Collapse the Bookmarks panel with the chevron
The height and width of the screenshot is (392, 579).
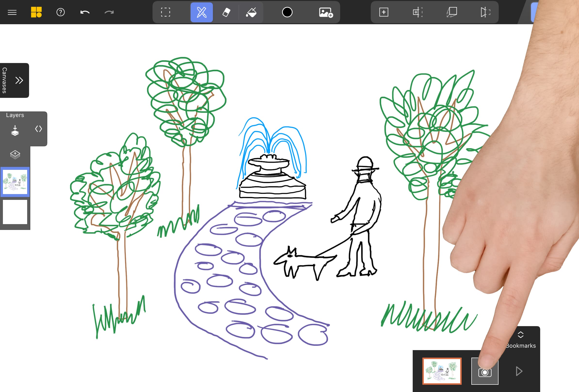(x=521, y=335)
